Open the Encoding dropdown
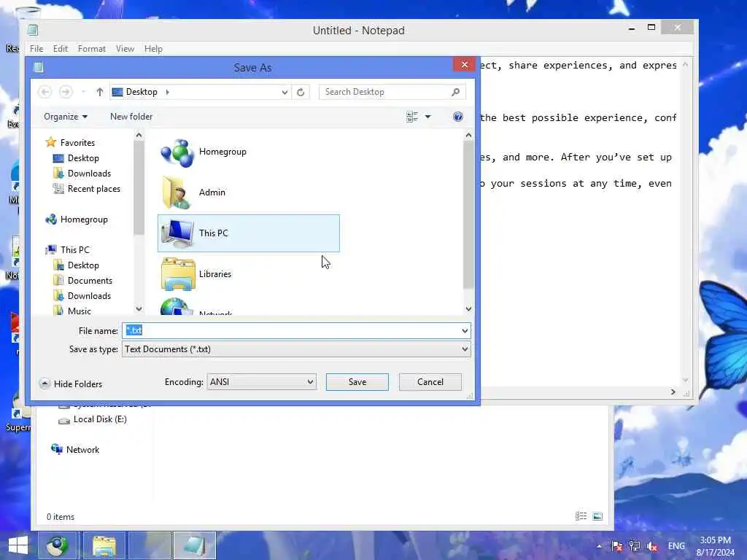 point(262,382)
